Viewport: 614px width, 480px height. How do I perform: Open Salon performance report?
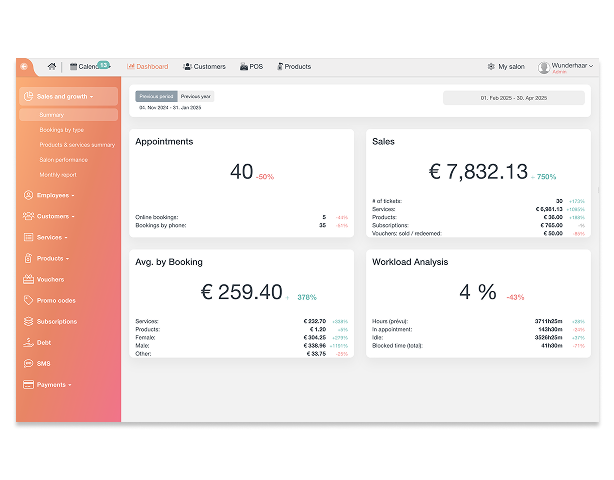click(63, 160)
